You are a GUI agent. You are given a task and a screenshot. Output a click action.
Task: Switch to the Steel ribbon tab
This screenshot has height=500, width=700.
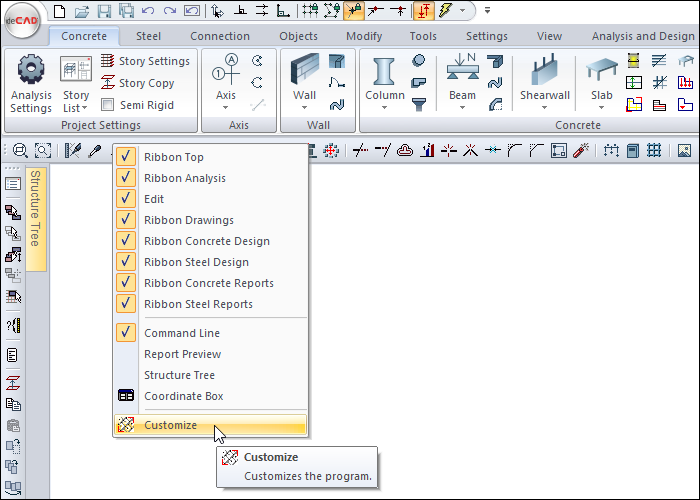[148, 36]
